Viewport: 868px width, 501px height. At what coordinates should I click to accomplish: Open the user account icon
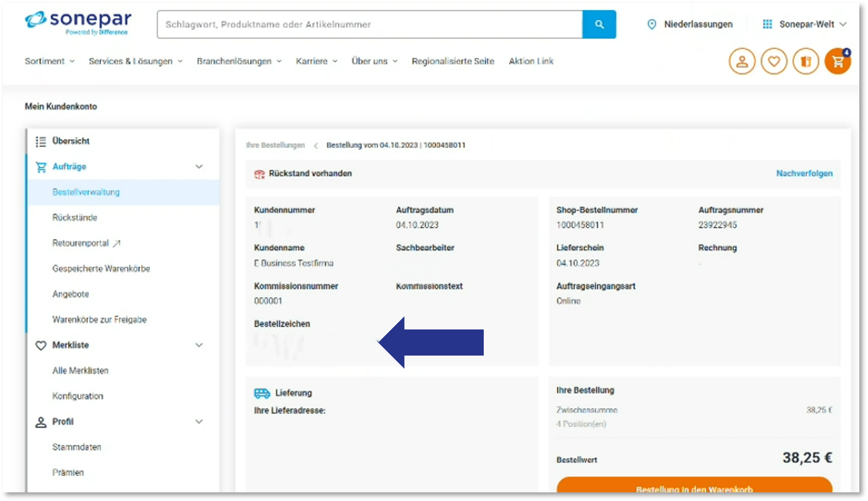[x=742, y=62]
